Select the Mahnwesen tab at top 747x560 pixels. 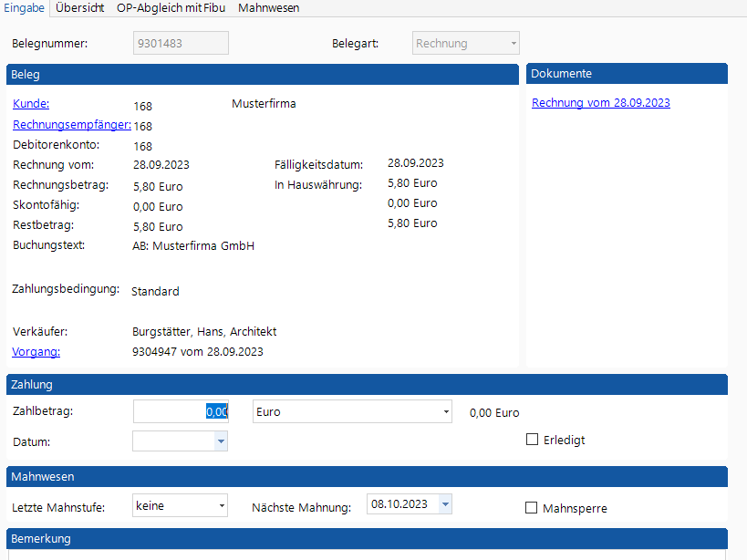[268, 7]
